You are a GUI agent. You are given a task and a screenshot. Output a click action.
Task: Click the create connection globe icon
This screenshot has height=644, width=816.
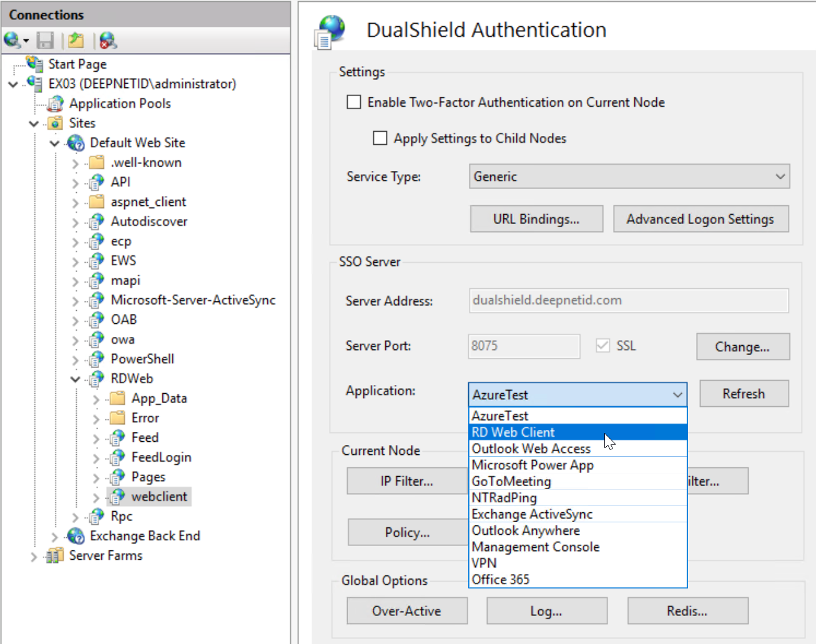coord(12,41)
